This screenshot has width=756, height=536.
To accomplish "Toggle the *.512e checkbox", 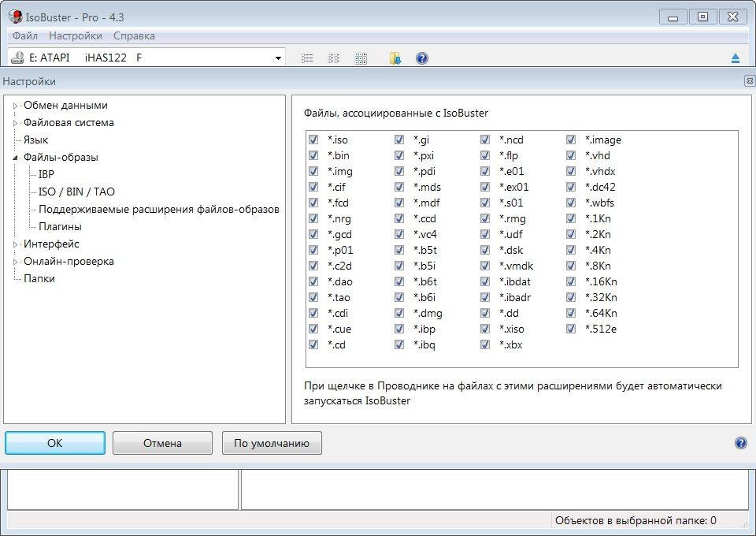I will pos(571,329).
